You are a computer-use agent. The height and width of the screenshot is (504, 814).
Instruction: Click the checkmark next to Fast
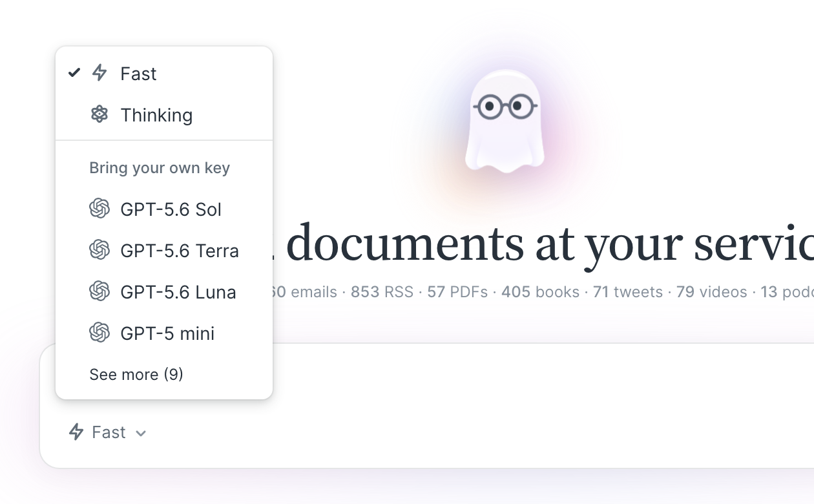(74, 72)
